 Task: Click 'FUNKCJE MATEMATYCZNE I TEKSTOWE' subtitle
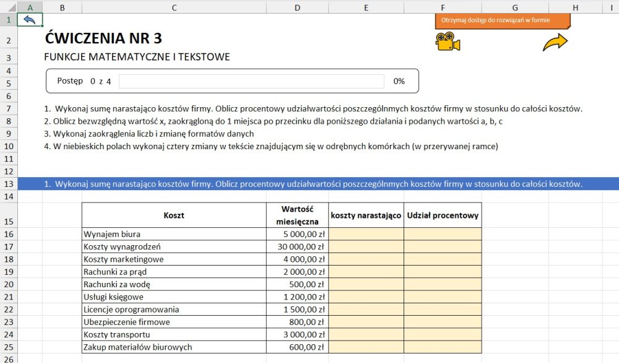click(x=137, y=57)
